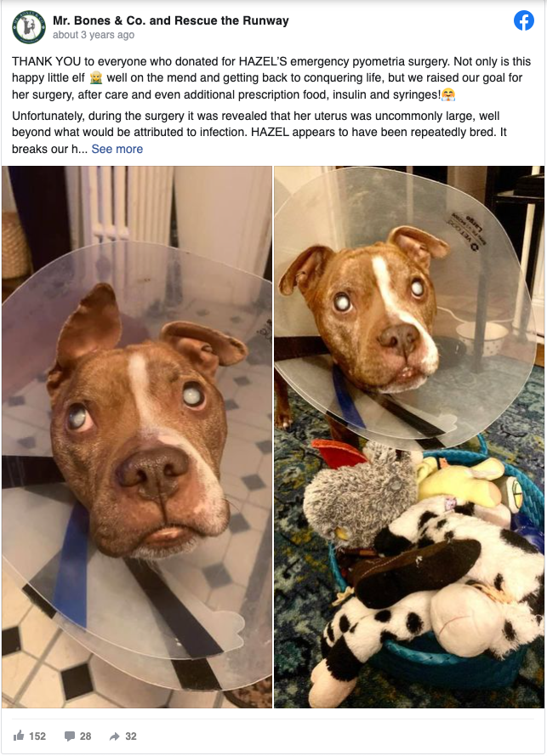The image size is (547, 756).
Task: Click the 'about 3 years ago' timestamp
Action: pyautogui.click(x=94, y=35)
